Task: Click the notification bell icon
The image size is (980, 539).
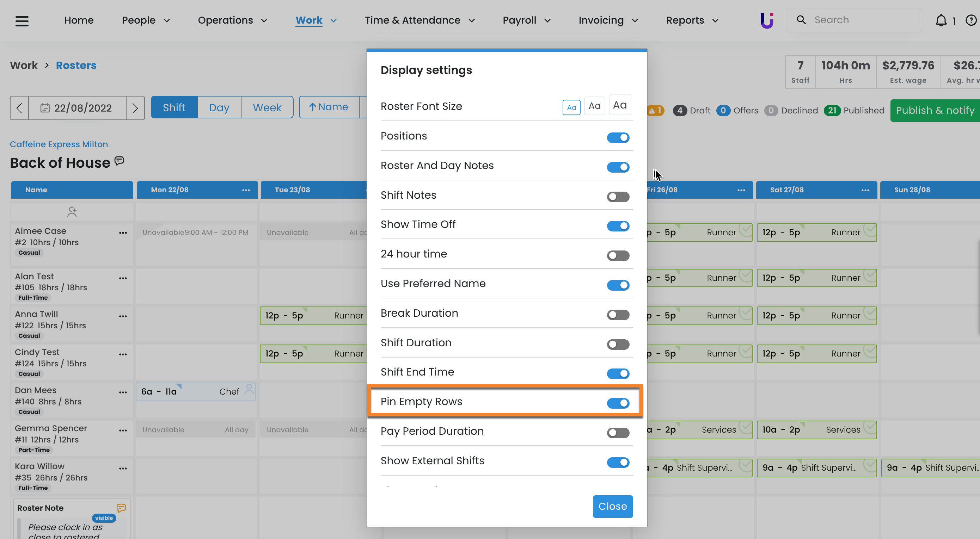Action: pos(941,20)
